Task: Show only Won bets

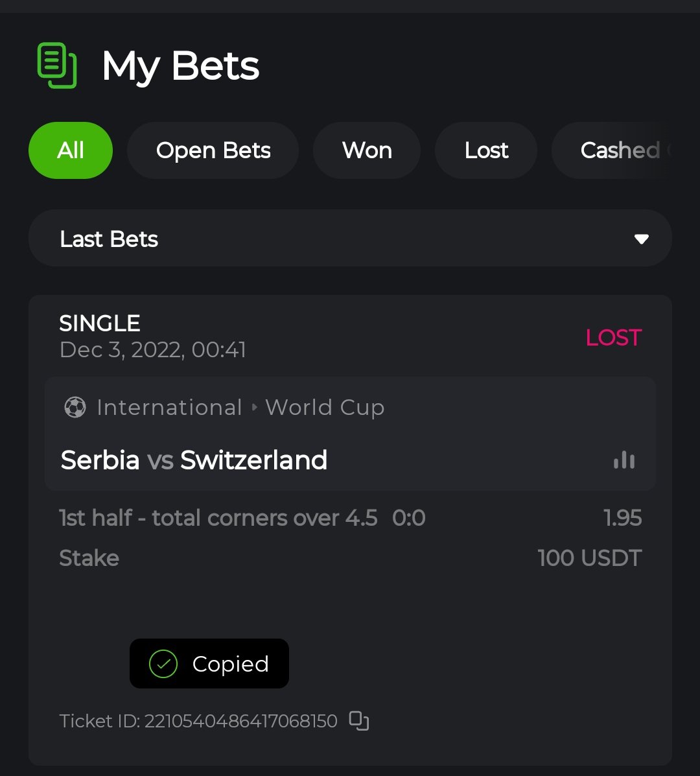Action: coord(367,150)
